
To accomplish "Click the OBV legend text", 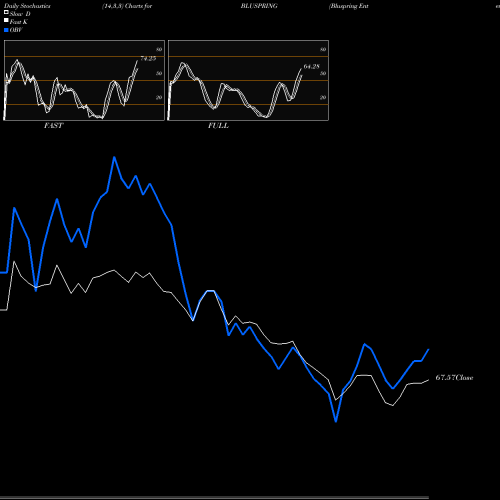I will pos(16,30).
